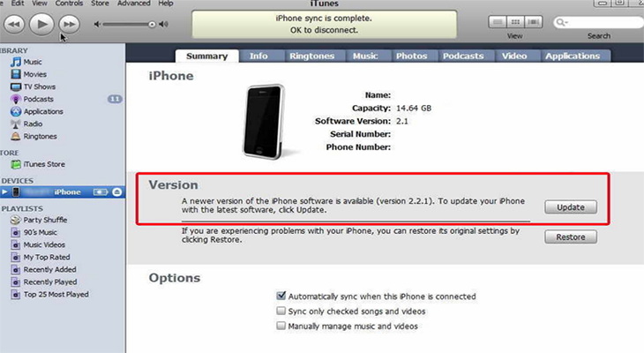Open the search field magnifier dropdown
Viewport: 644px width, 353px height.
pos(561,22)
